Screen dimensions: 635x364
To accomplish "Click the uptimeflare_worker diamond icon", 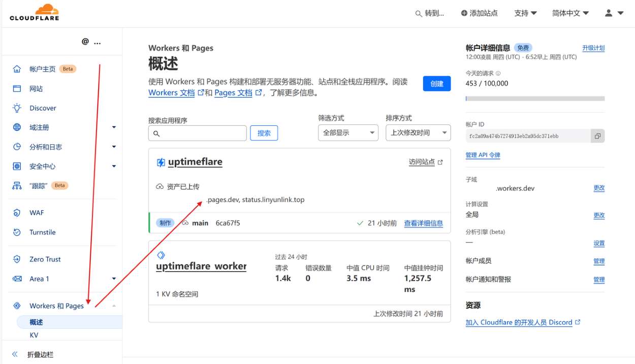I will pos(161,255).
